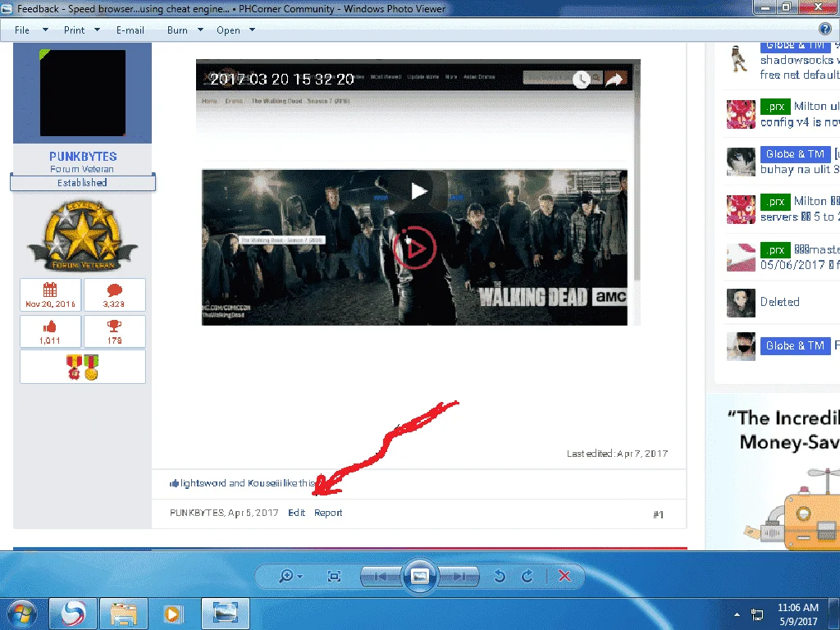Show hidden system tray icons
The width and height of the screenshot is (840, 630).
pos(737,614)
